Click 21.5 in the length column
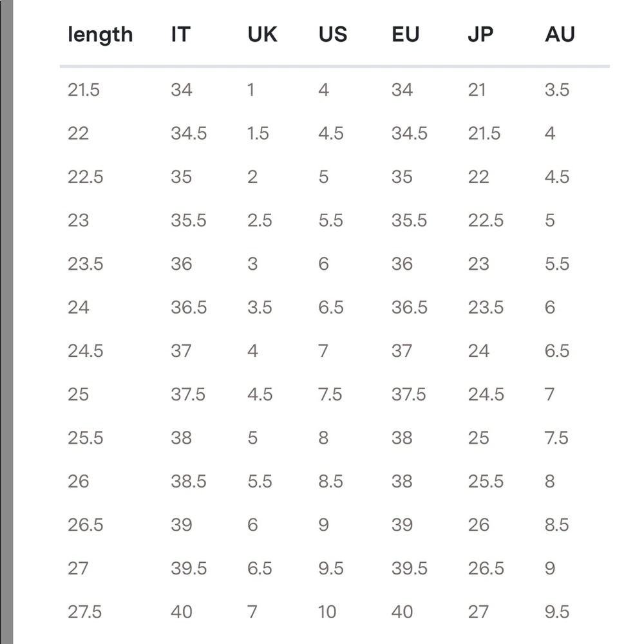The width and height of the screenshot is (644, 644). pyautogui.click(x=84, y=90)
